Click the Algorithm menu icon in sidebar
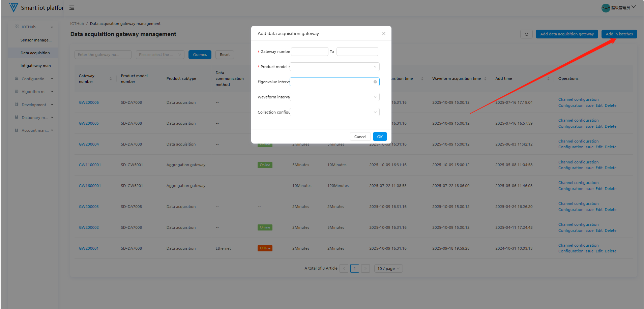The image size is (644, 309). point(17,91)
